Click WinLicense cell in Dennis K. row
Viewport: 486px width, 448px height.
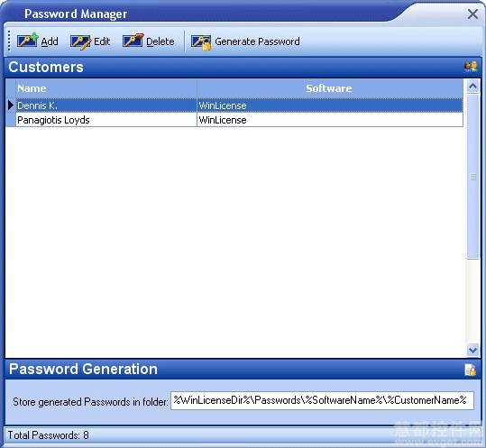tap(330, 105)
